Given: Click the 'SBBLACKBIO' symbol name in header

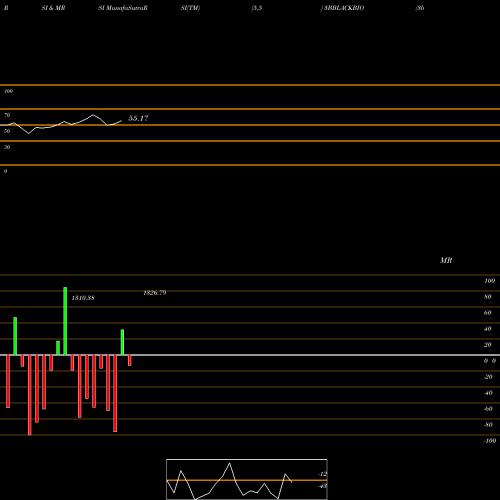Looking at the screenshot, I should (x=344, y=8).
